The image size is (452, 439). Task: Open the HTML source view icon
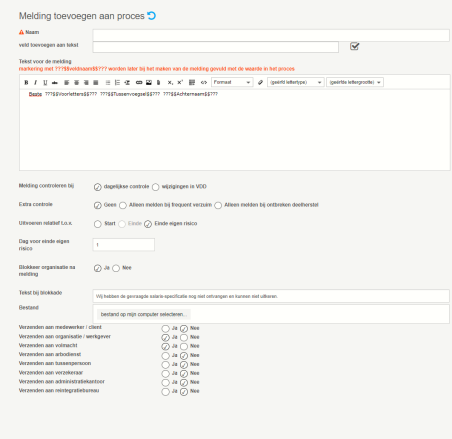(204, 82)
